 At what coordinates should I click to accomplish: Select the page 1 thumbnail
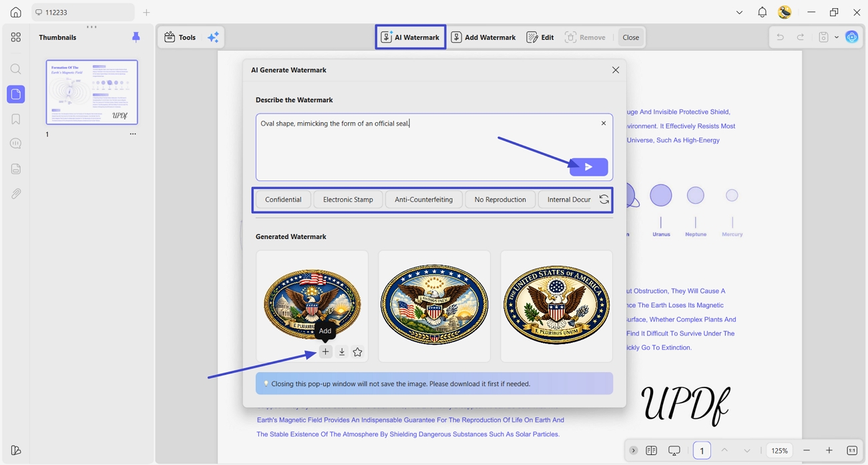click(x=92, y=92)
